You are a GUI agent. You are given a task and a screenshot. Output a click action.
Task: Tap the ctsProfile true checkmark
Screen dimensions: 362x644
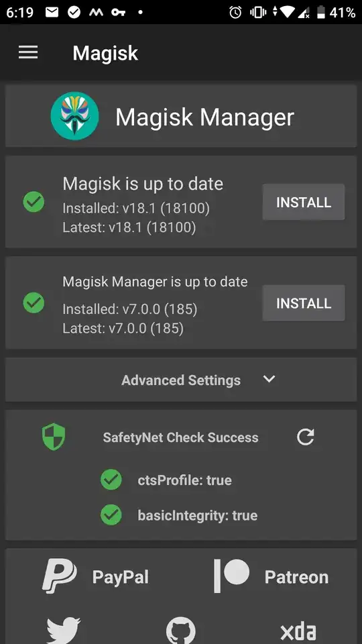tap(111, 480)
